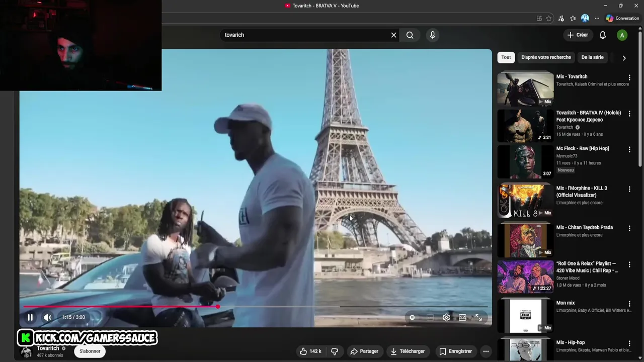Screen dimensions: 644x362
Task: Open options for 'Mix - Chitan Taydreb Prada'
Action: (x=629, y=228)
